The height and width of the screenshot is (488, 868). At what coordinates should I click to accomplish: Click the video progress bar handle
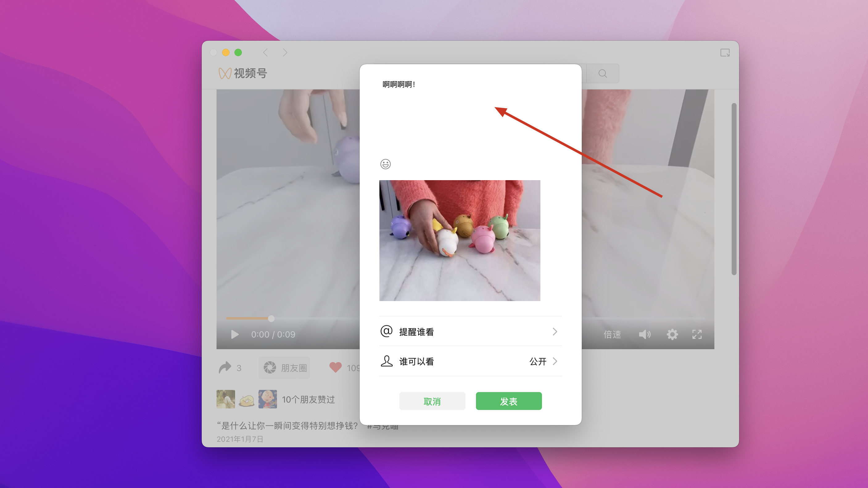point(271,318)
